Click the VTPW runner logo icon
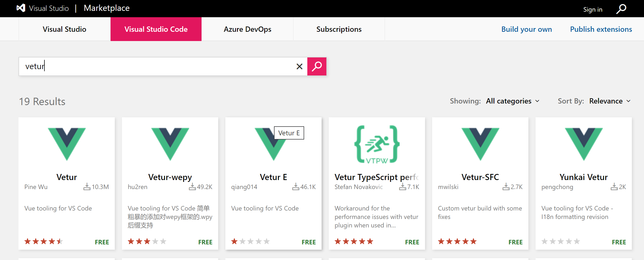 point(377,144)
